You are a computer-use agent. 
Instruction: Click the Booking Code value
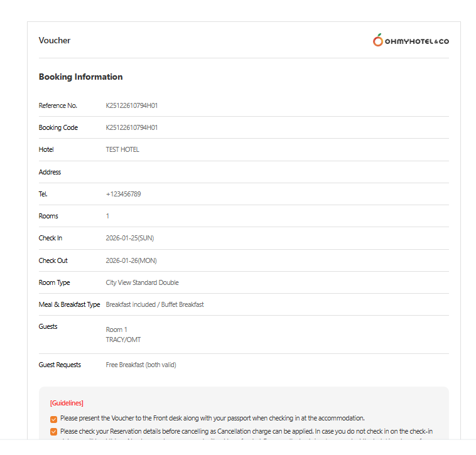click(x=131, y=127)
